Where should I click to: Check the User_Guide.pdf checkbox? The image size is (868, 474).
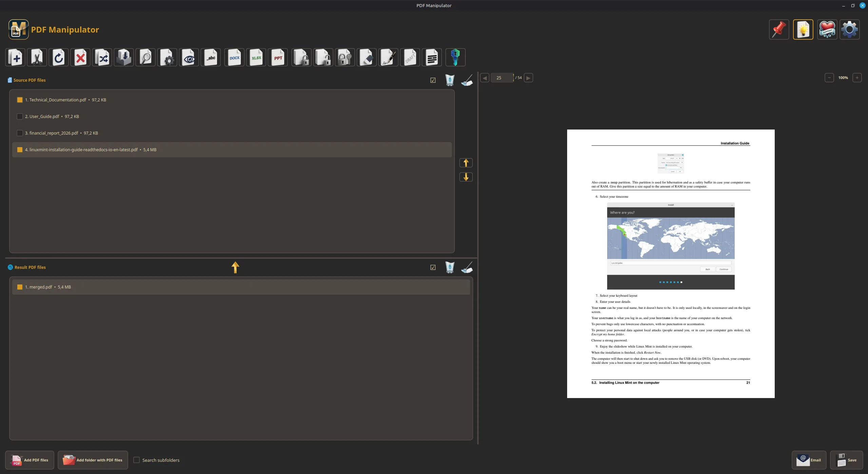pos(20,116)
